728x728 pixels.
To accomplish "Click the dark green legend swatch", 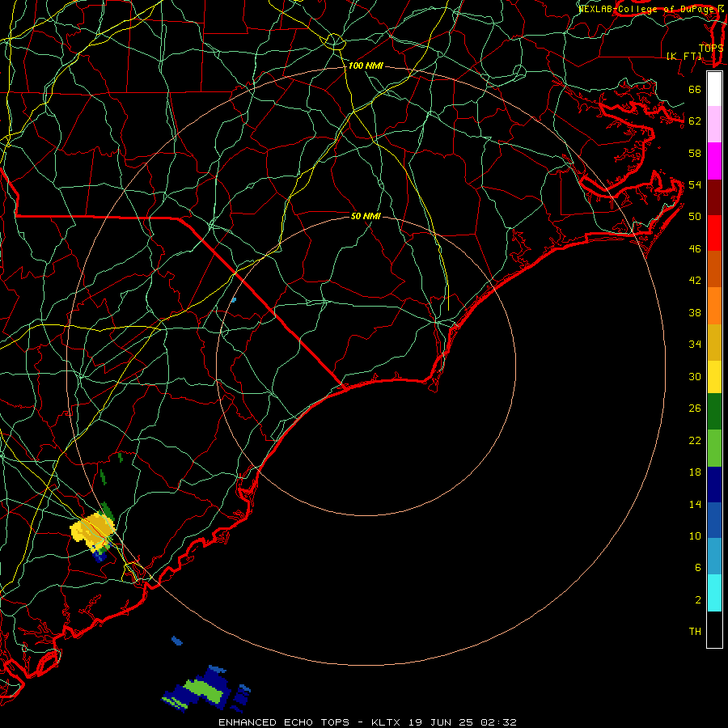I will click(x=714, y=412).
